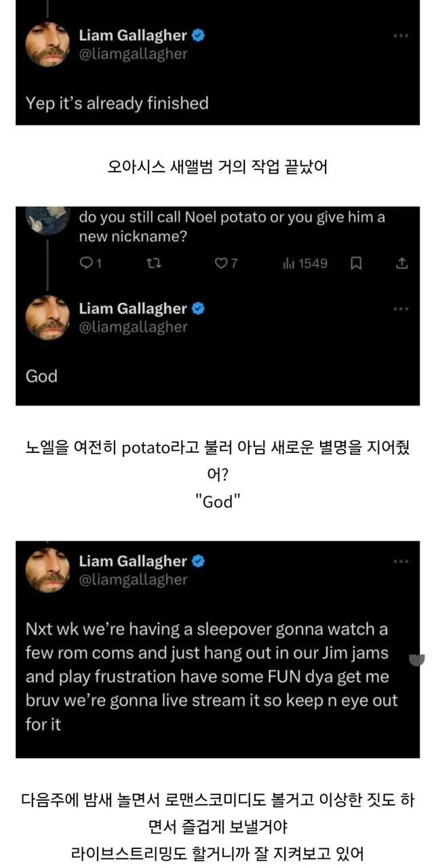
Task: Open more options on "already finished" tweet
Action: pos(401,36)
